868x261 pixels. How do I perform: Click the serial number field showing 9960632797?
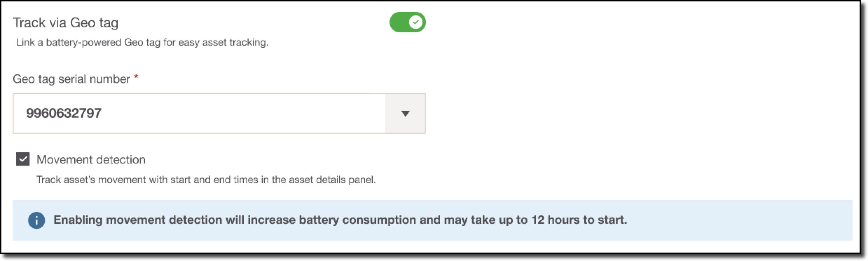coord(64,113)
